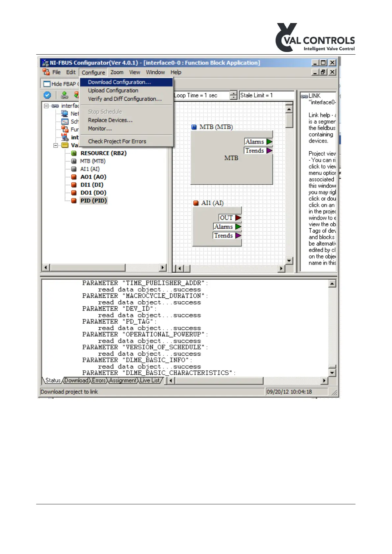The width and height of the screenshot is (392, 554).
Task: Click the AI1 block's purple Trends arrow
Action: (x=238, y=236)
